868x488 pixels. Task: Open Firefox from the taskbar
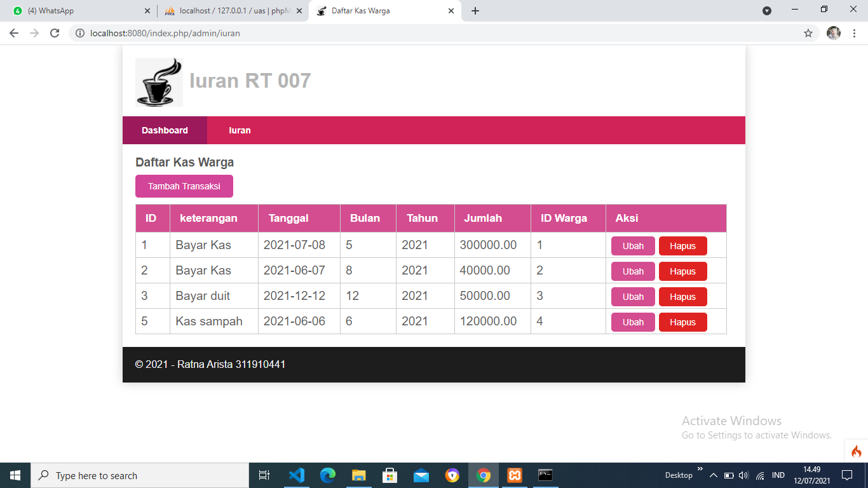point(452,475)
